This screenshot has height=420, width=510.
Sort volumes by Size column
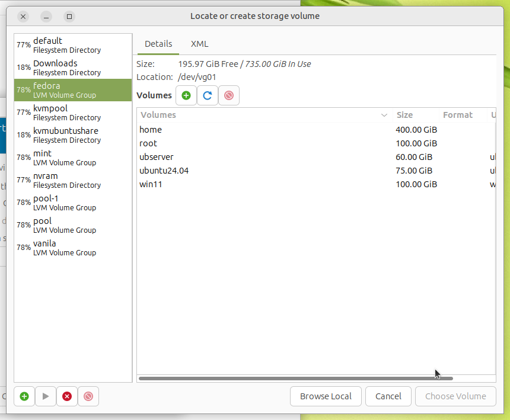[415, 115]
